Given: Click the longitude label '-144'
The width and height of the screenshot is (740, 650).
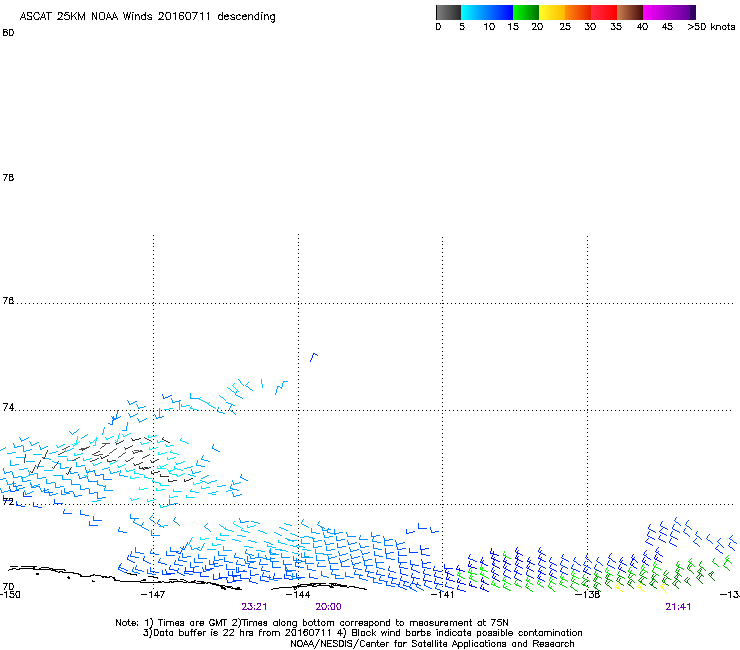Looking at the screenshot, I should point(298,595).
